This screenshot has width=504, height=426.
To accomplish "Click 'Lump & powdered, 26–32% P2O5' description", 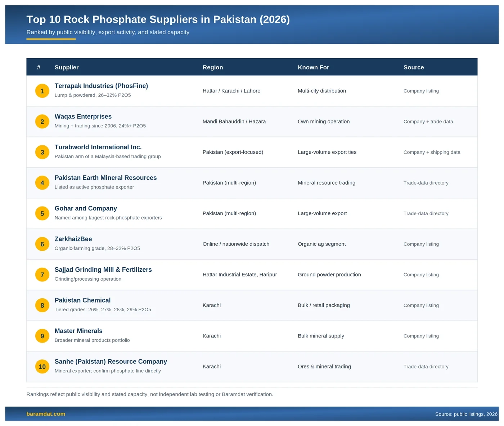I will [x=93, y=95].
